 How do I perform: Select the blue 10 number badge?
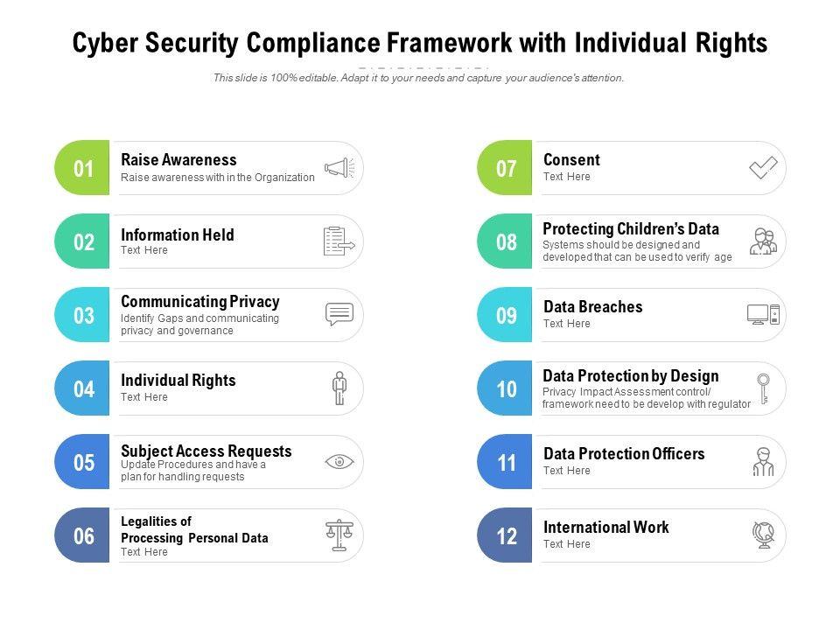[x=506, y=388]
